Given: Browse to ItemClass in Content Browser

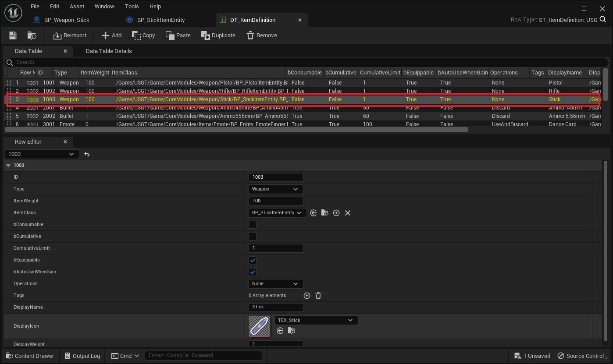Looking at the screenshot, I should 325,213.
